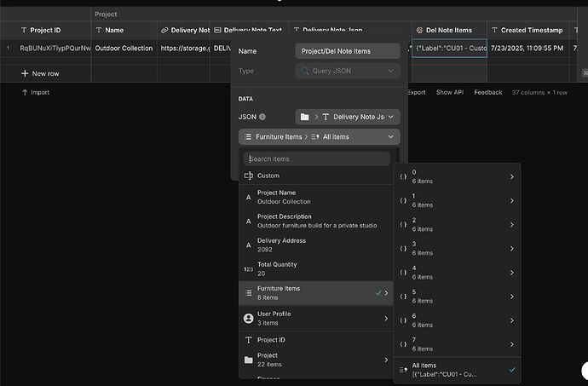Image resolution: width=588 pixels, height=386 pixels.
Task: Expand array item 1 chevron
Action: (512, 201)
